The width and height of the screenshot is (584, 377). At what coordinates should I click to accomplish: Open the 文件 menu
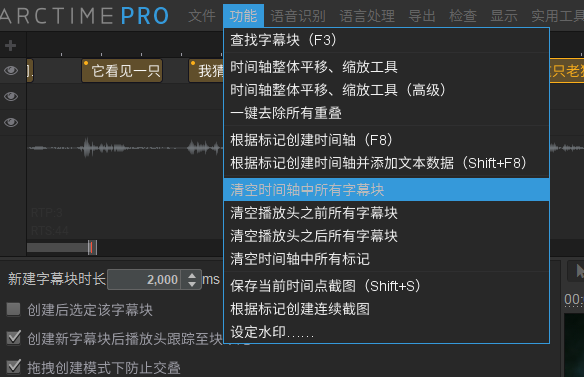pos(202,16)
